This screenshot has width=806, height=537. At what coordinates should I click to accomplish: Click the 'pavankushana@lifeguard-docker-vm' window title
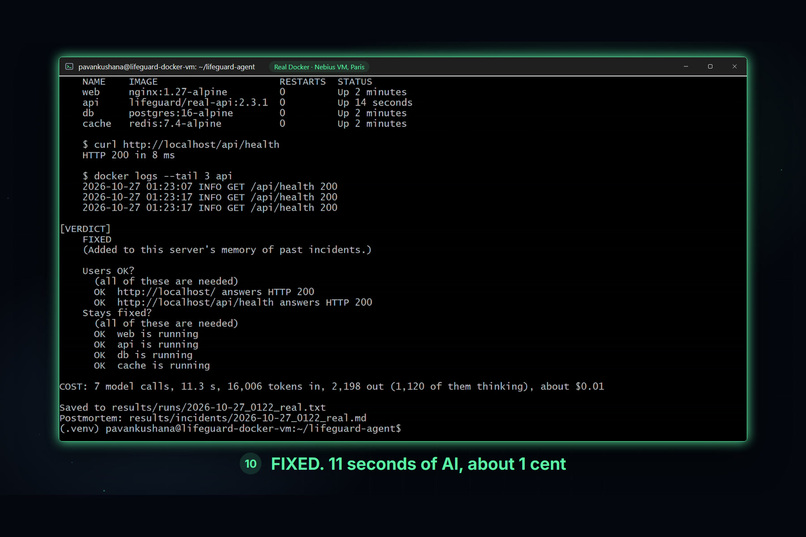[167, 67]
